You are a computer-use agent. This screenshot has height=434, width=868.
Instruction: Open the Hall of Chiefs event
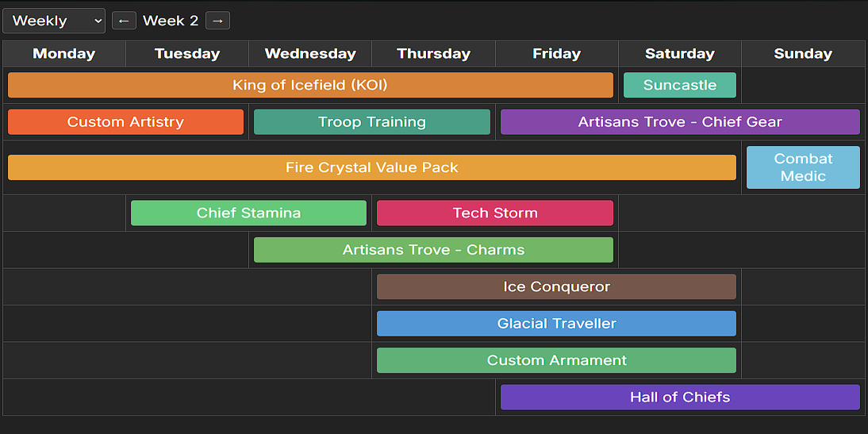680,398
